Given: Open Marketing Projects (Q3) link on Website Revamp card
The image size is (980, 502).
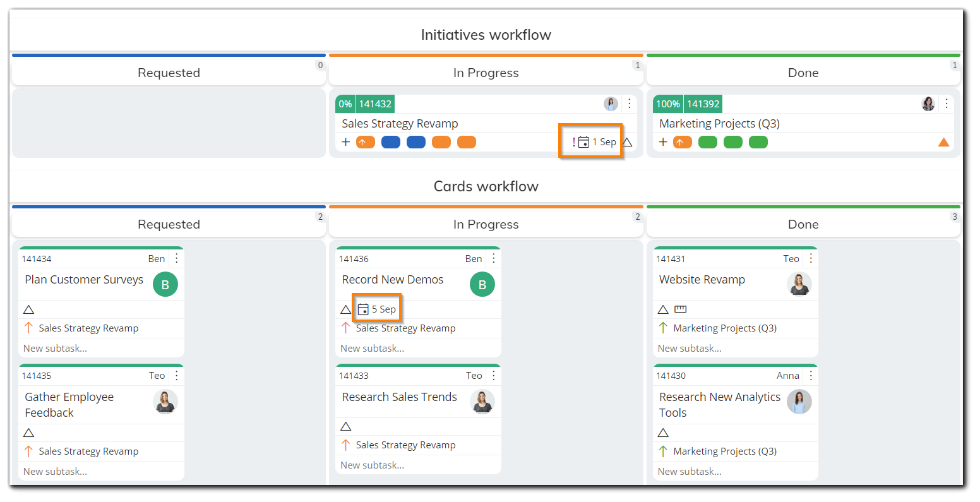Looking at the screenshot, I should (725, 328).
